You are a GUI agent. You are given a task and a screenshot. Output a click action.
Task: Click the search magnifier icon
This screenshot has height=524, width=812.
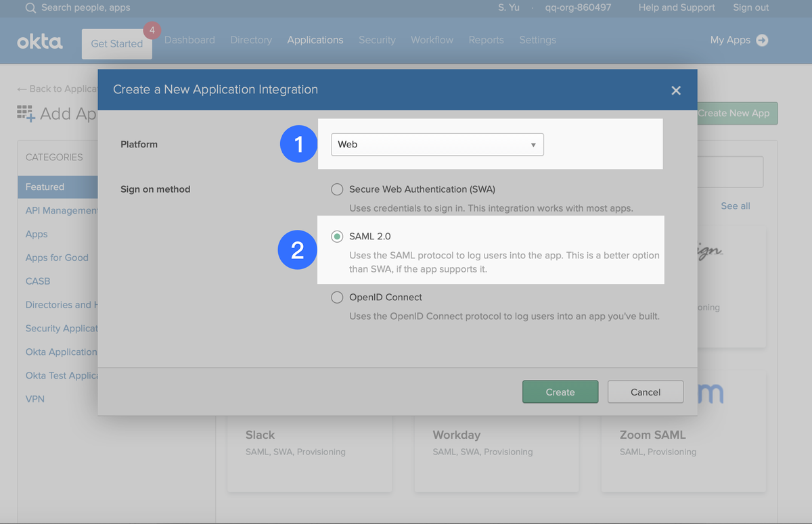point(30,8)
